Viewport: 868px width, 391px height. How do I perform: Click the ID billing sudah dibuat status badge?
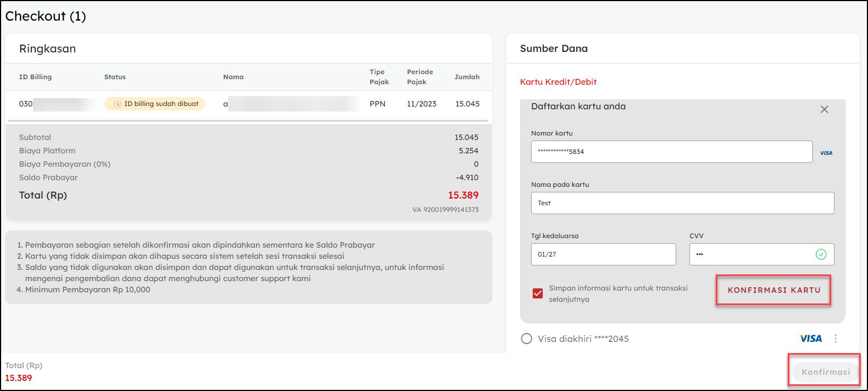pyautogui.click(x=155, y=104)
